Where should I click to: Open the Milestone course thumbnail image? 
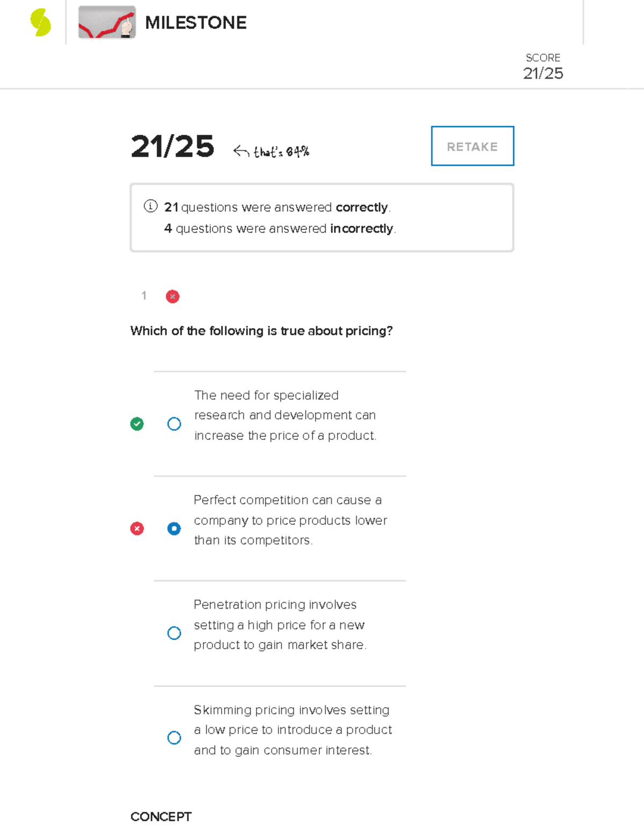click(x=107, y=23)
